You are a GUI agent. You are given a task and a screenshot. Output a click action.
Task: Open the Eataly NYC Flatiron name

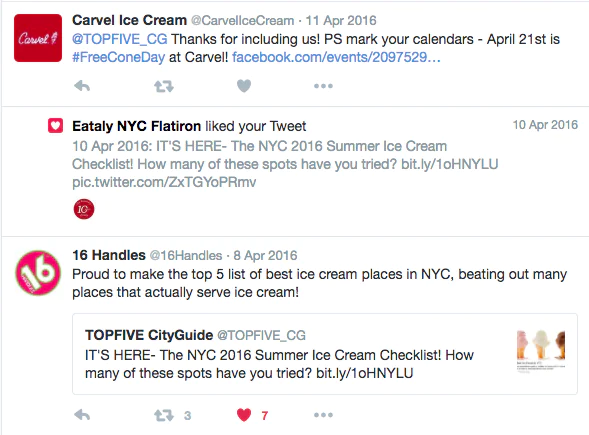coord(136,126)
